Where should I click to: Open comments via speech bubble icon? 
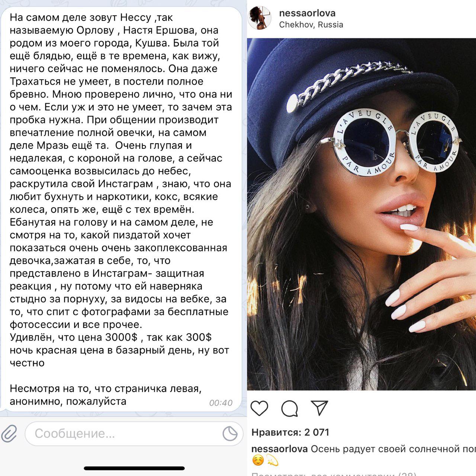pyautogui.click(x=290, y=408)
